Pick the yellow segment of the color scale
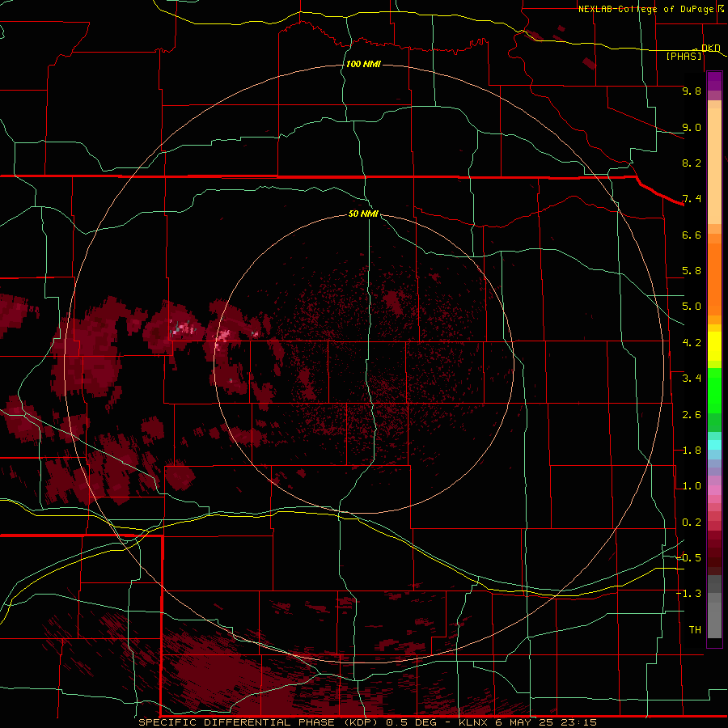The width and height of the screenshot is (728, 728). coord(714,346)
